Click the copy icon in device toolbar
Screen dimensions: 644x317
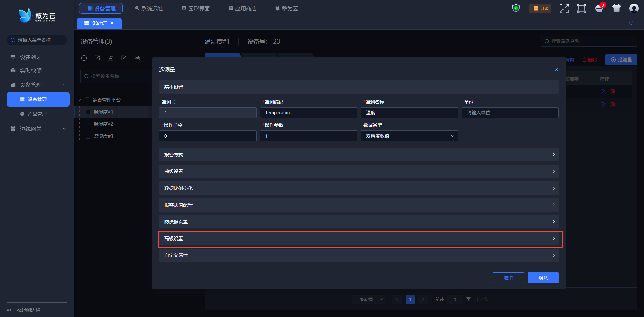(x=137, y=58)
